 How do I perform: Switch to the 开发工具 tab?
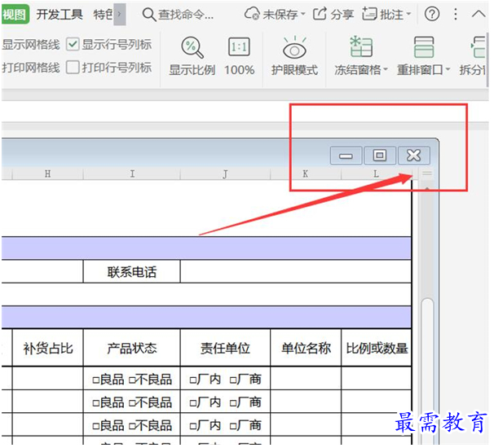[x=60, y=14]
